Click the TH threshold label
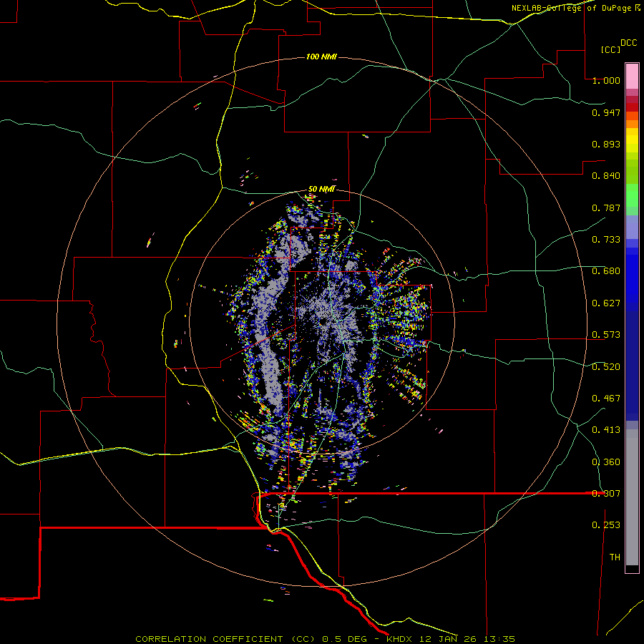 pos(615,557)
